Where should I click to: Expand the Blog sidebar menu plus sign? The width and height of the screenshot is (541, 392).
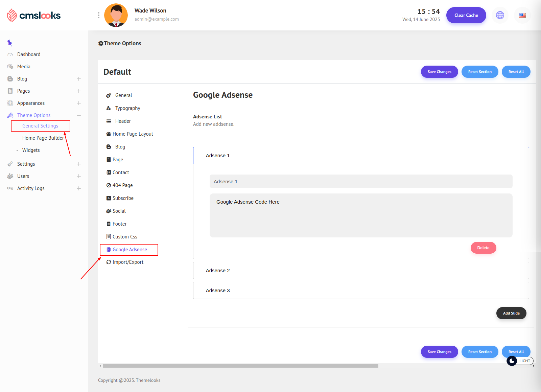pos(79,79)
